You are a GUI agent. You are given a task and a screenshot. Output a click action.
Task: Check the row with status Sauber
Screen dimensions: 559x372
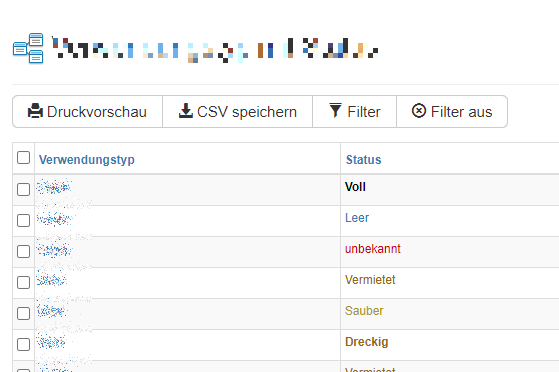coord(24,314)
